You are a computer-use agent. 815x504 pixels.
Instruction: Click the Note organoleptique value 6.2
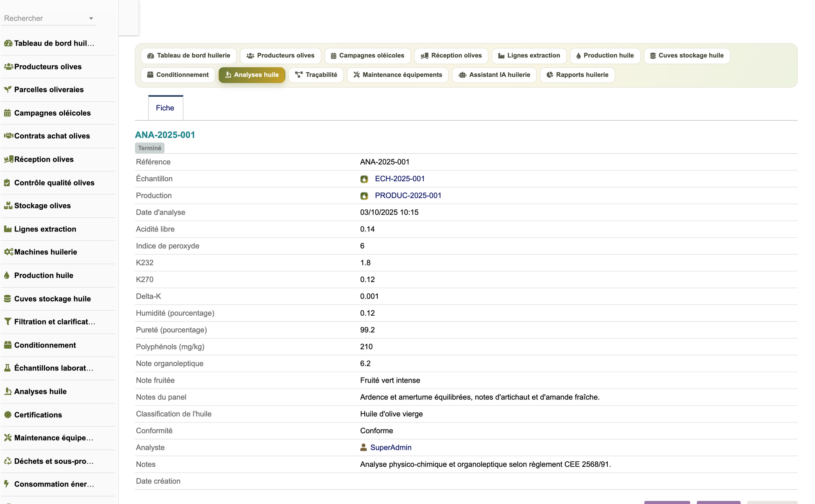tap(365, 363)
